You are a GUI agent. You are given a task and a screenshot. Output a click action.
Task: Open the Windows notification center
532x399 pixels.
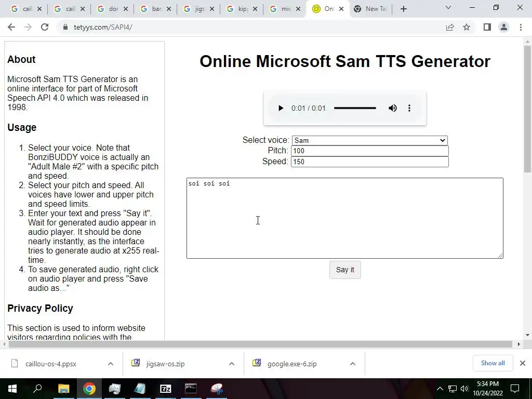click(515, 389)
